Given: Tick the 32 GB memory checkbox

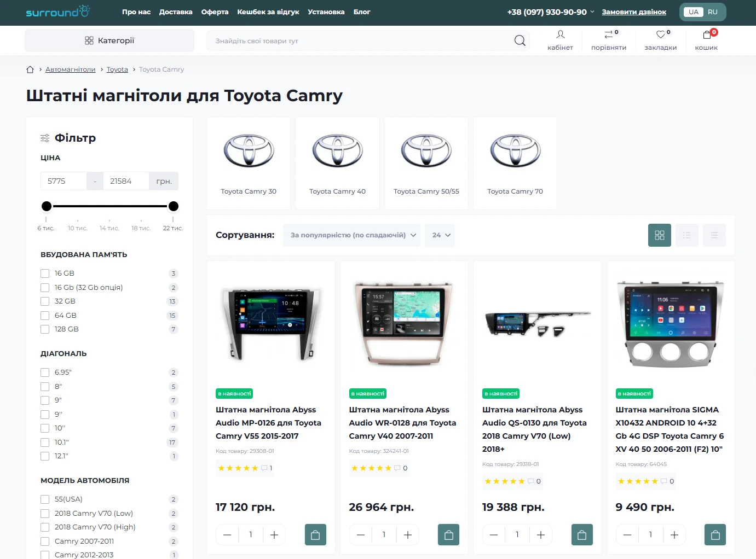Looking at the screenshot, I should pyautogui.click(x=45, y=301).
